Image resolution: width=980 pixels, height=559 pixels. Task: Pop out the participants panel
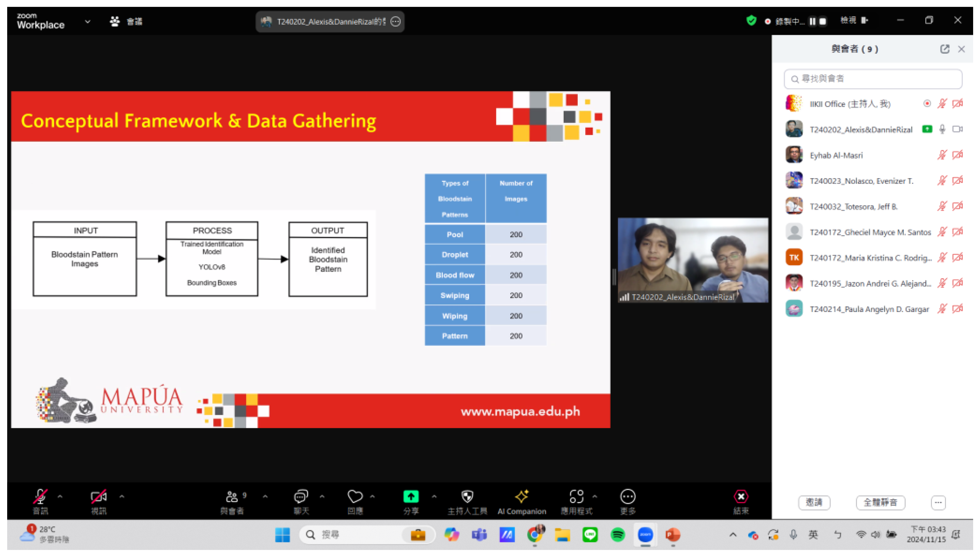(944, 49)
